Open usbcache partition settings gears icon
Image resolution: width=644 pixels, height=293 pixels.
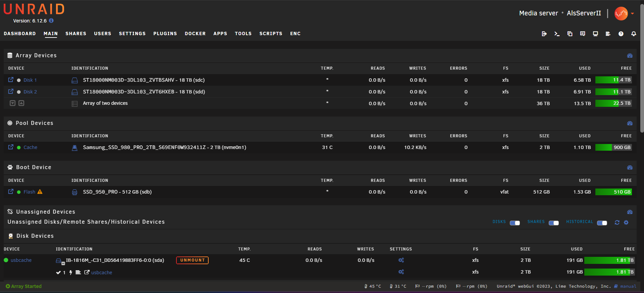click(401, 272)
